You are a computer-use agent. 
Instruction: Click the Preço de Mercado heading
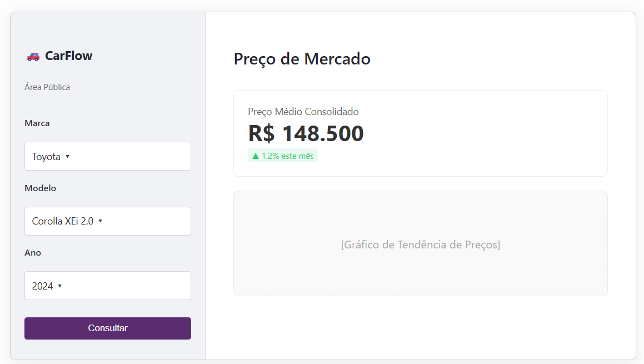pos(302,58)
